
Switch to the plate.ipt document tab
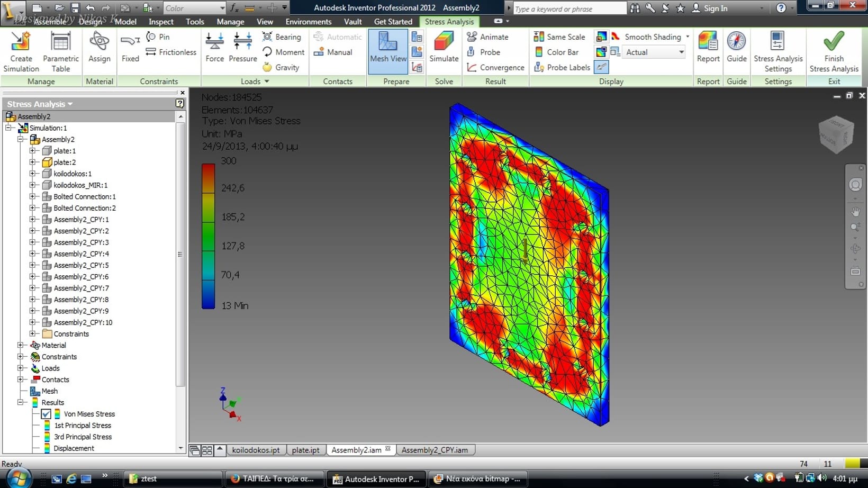tap(305, 450)
